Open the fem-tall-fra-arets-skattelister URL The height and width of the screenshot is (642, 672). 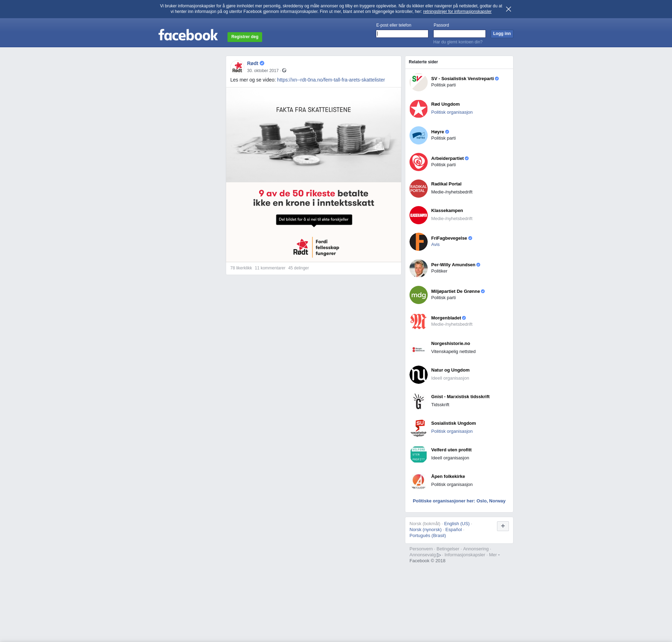coord(331,80)
